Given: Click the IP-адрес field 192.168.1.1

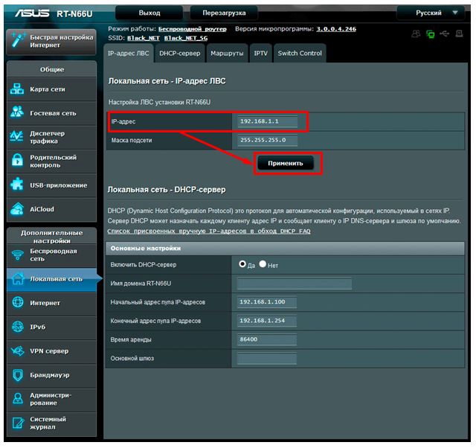Looking at the screenshot, I should 268,121.
